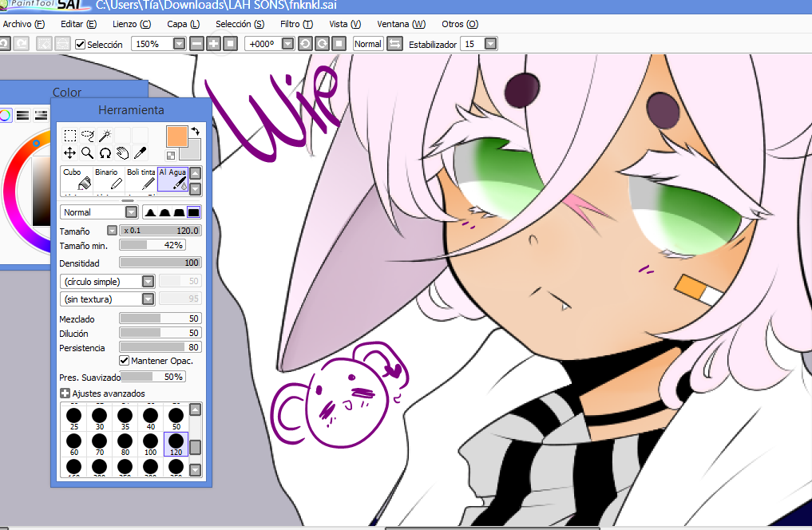
Task: Open the Ventana menu
Action: (402, 24)
